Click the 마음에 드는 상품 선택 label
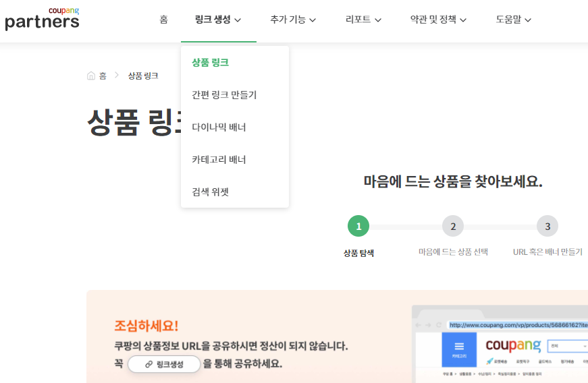The height and width of the screenshot is (383, 588). 453,252
